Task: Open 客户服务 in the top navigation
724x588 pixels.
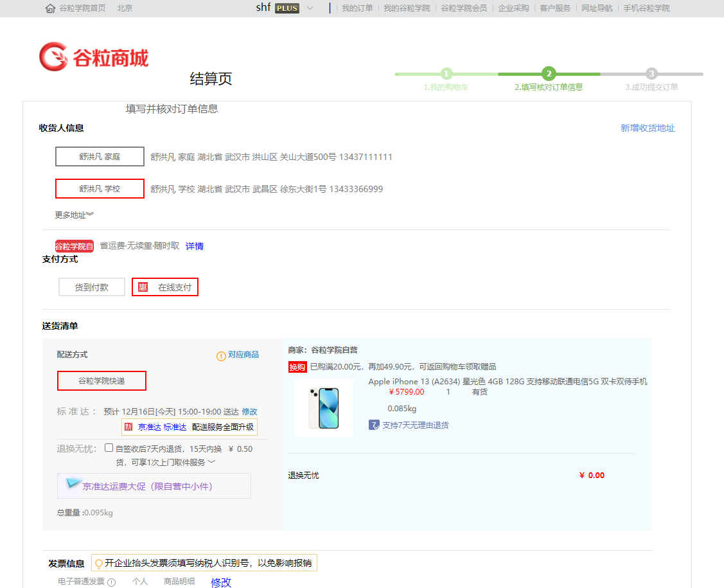Action: pos(555,8)
